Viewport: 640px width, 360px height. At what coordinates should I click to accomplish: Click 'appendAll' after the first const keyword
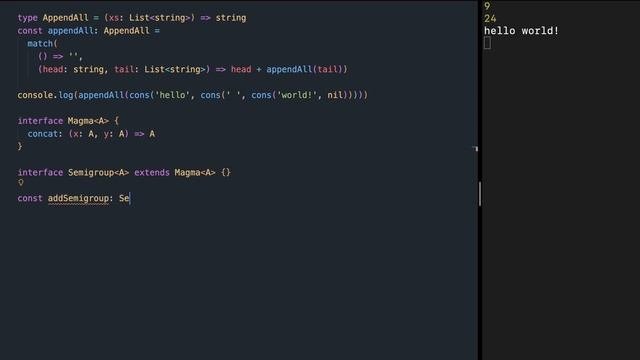[x=71, y=31]
